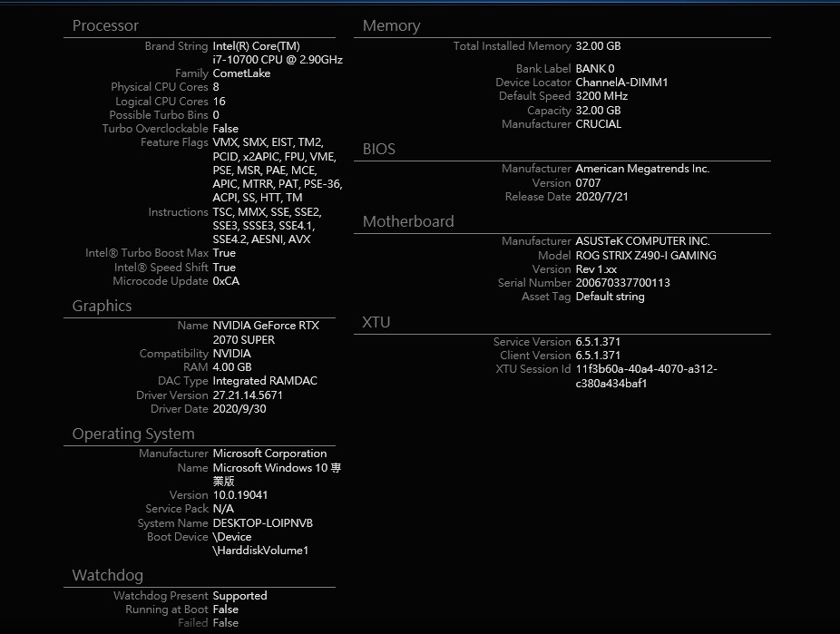Click the BIOS section heading
The width and height of the screenshot is (840, 634).
pos(379,149)
